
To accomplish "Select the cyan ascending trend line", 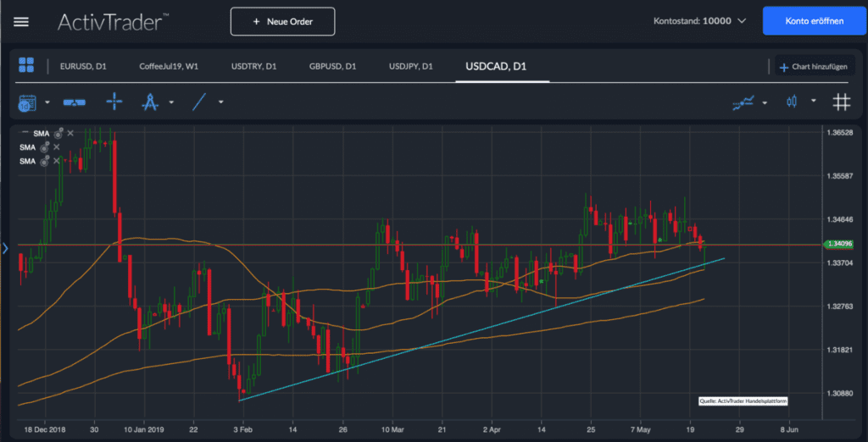I will (x=481, y=329).
